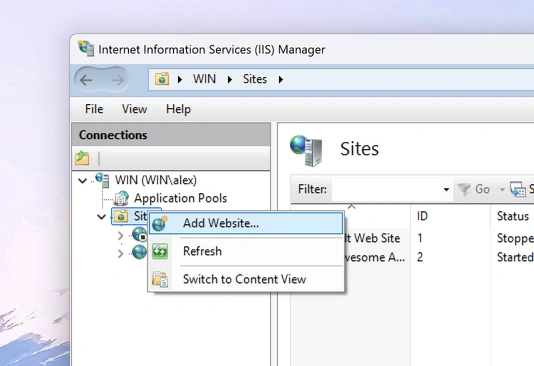Click the address bar folder globe icon

[x=162, y=79]
